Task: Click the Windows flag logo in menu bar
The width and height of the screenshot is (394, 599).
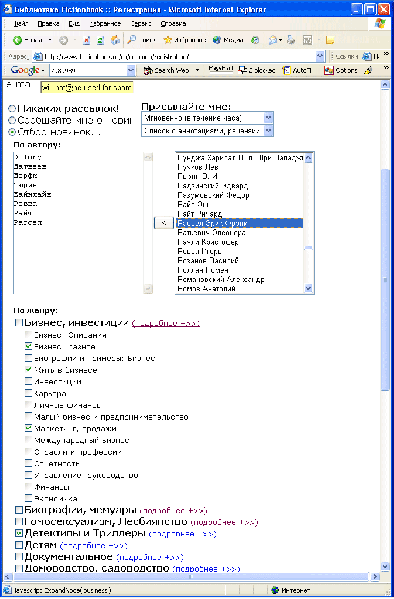Action: point(379,23)
